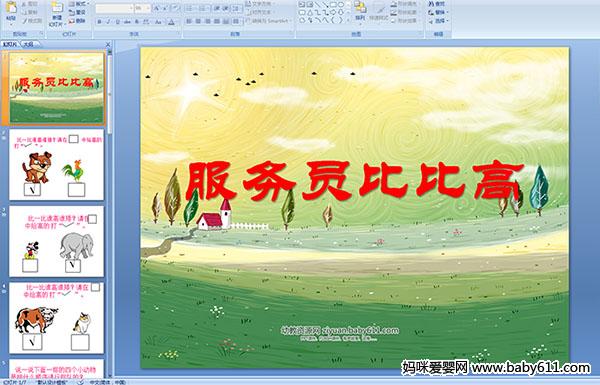Open the Select (选择) dropdown in editing group
This screenshot has height=385, width=600.
pyautogui.click(x=439, y=21)
